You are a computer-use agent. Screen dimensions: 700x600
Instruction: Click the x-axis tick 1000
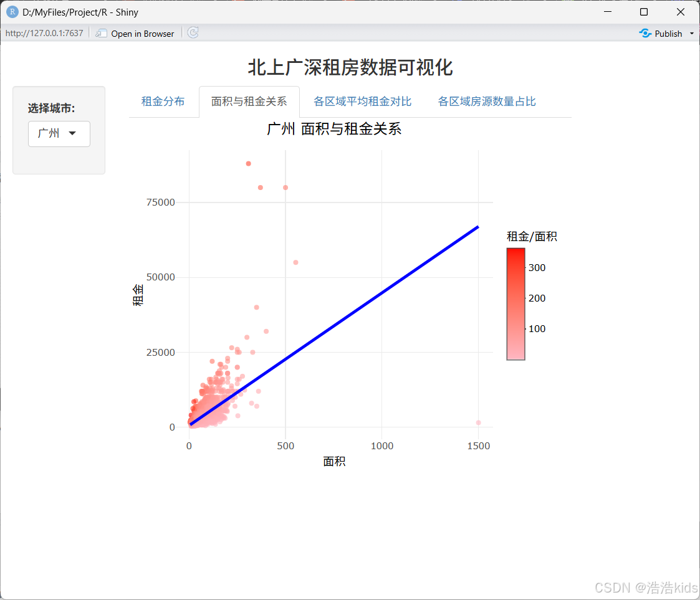(x=382, y=446)
